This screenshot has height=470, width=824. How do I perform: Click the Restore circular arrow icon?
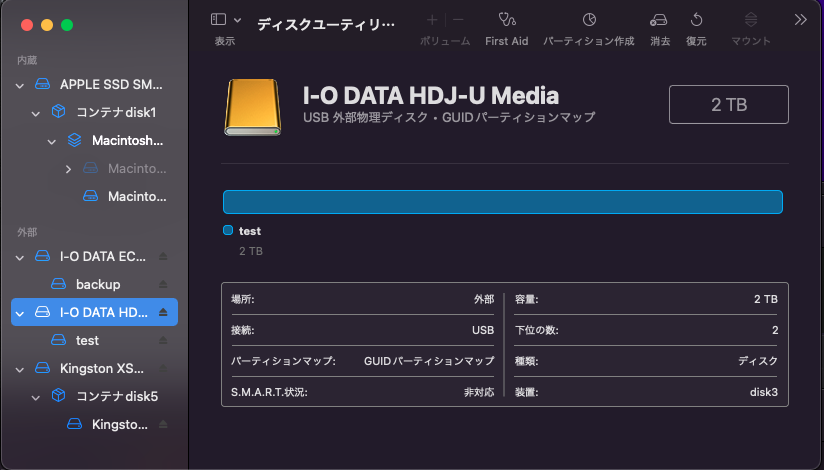696,20
